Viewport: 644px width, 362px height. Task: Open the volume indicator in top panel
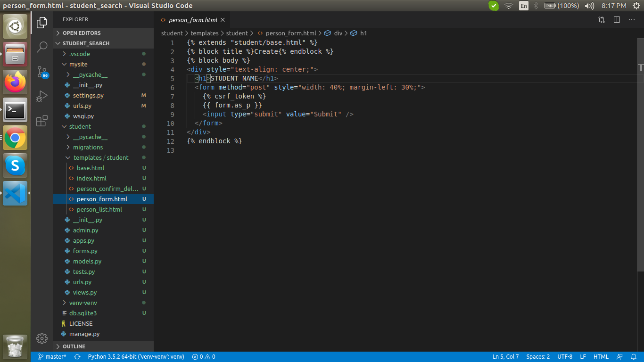pyautogui.click(x=589, y=6)
